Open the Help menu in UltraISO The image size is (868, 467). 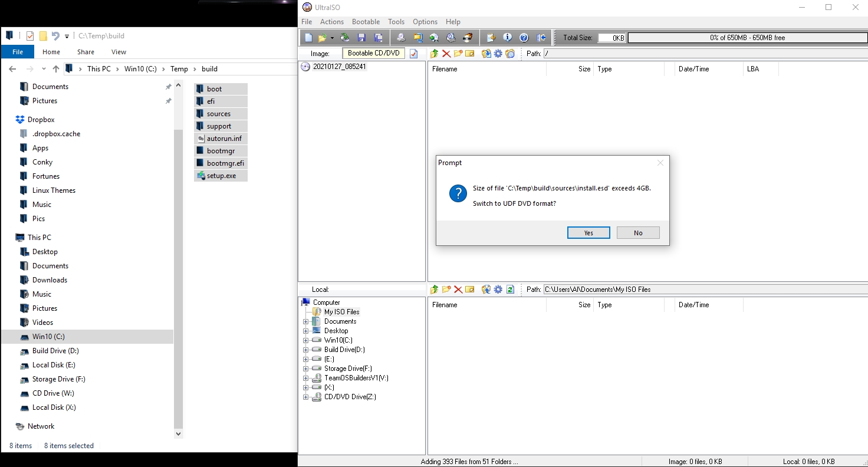tap(453, 22)
